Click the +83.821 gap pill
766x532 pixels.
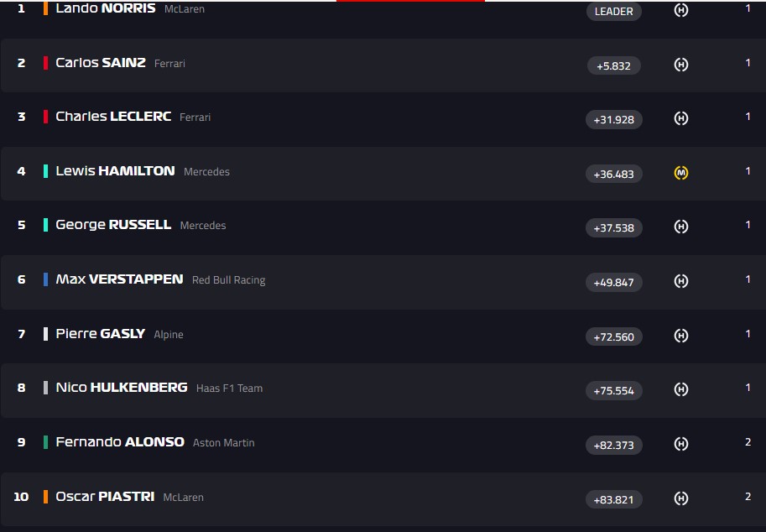tap(614, 499)
